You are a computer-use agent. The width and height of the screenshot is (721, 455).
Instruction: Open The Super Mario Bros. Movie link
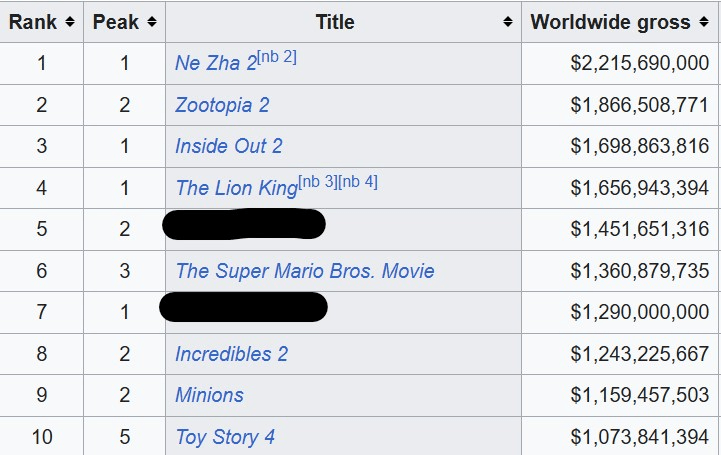pos(305,271)
